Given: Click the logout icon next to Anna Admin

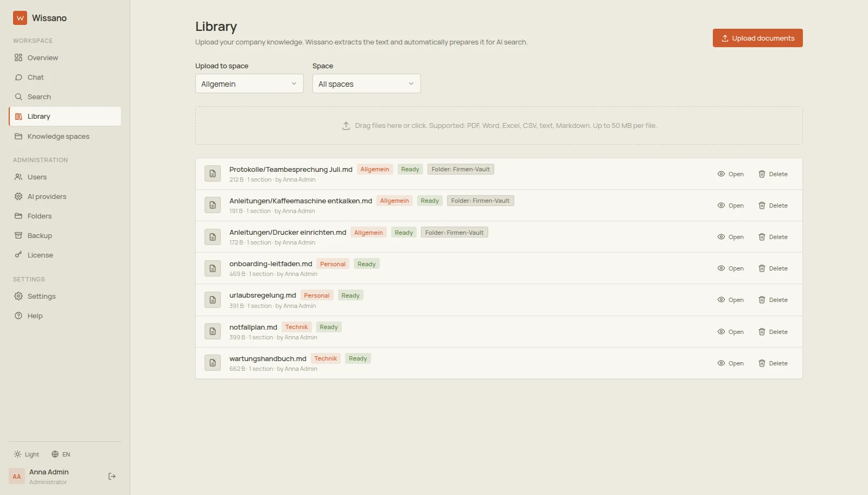Looking at the screenshot, I should (112, 476).
